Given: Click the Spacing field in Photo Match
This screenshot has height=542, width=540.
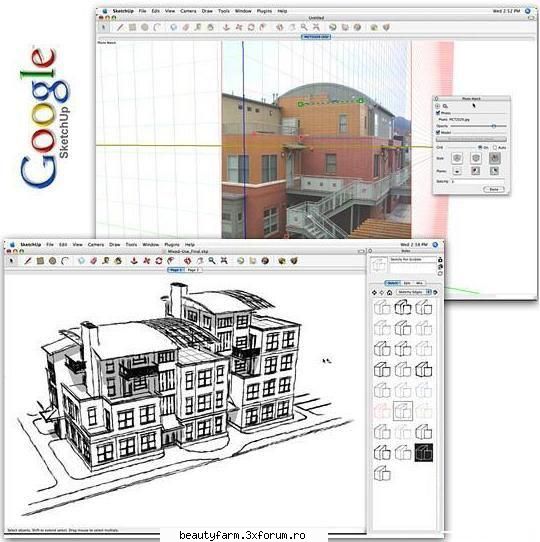Looking at the screenshot, I should tap(478, 181).
